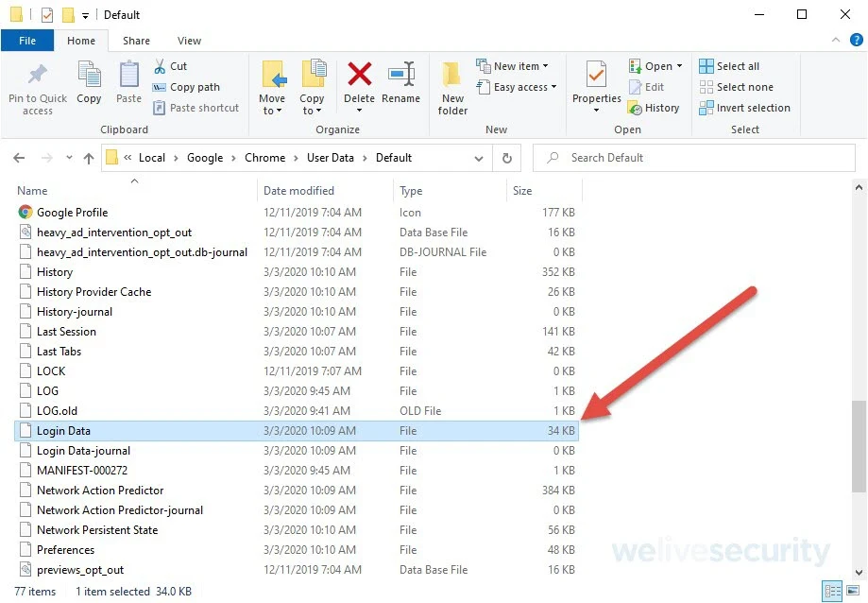Select Network Persistent State file
868x603 pixels.
pyautogui.click(x=297, y=530)
